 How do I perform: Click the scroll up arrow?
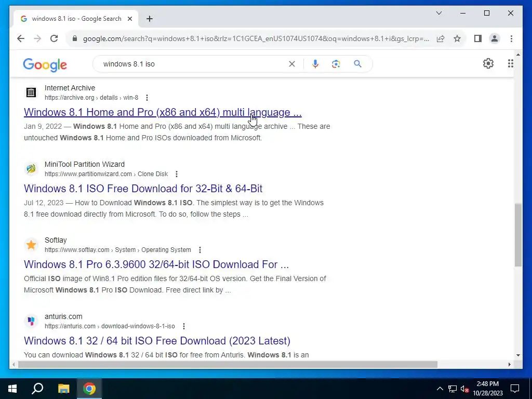click(518, 54)
